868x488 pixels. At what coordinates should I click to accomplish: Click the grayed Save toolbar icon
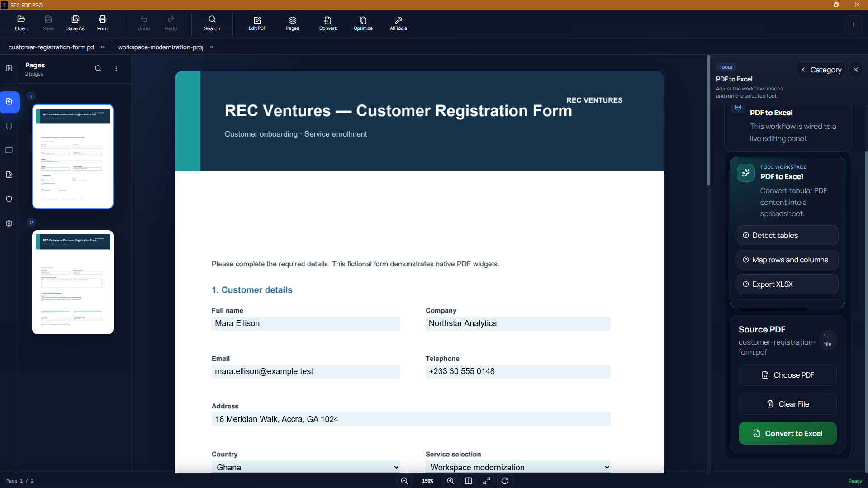point(48,23)
